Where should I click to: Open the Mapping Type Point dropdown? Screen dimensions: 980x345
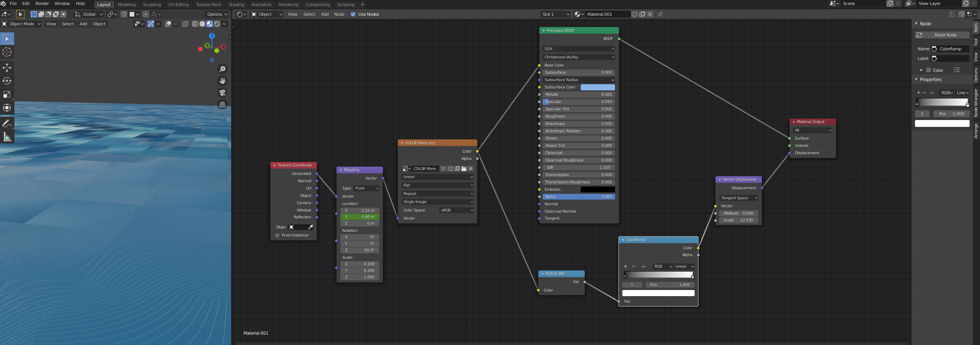click(x=367, y=188)
